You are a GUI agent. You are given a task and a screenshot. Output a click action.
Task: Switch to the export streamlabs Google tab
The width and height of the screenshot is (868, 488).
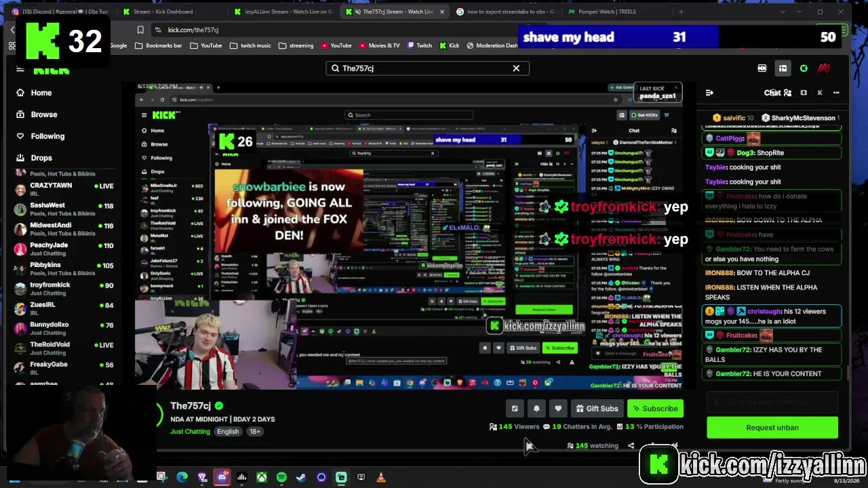click(x=506, y=12)
